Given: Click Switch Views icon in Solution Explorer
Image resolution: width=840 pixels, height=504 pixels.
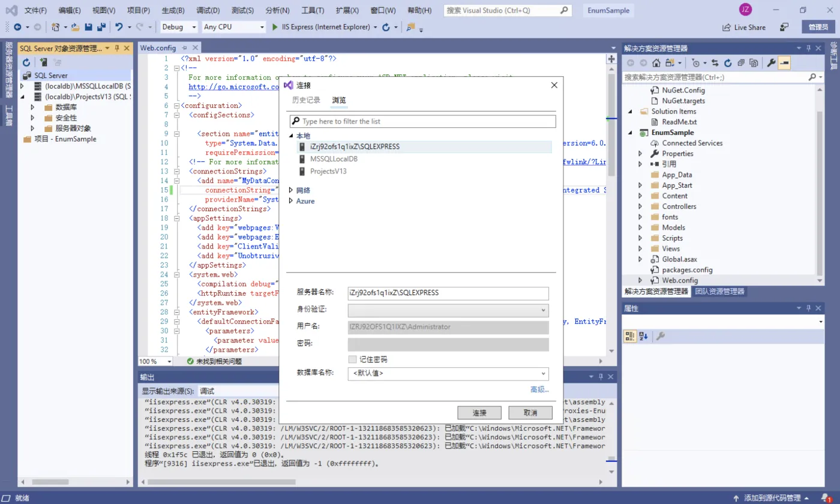Looking at the screenshot, I should (670, 62).
